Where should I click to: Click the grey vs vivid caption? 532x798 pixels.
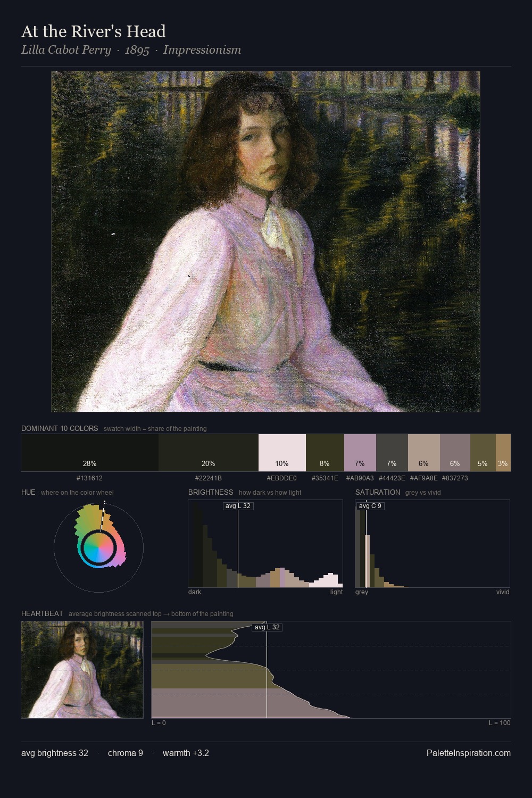coord(423,493)
